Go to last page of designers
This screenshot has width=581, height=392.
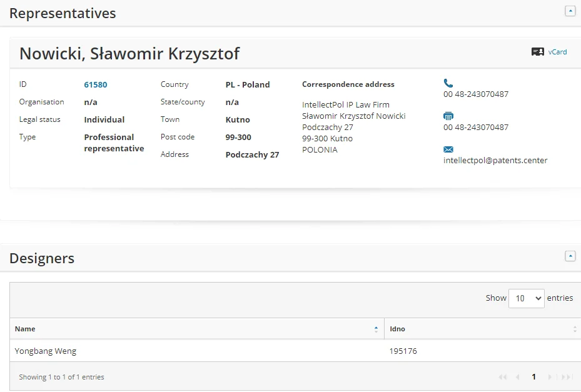pos(566,377)
